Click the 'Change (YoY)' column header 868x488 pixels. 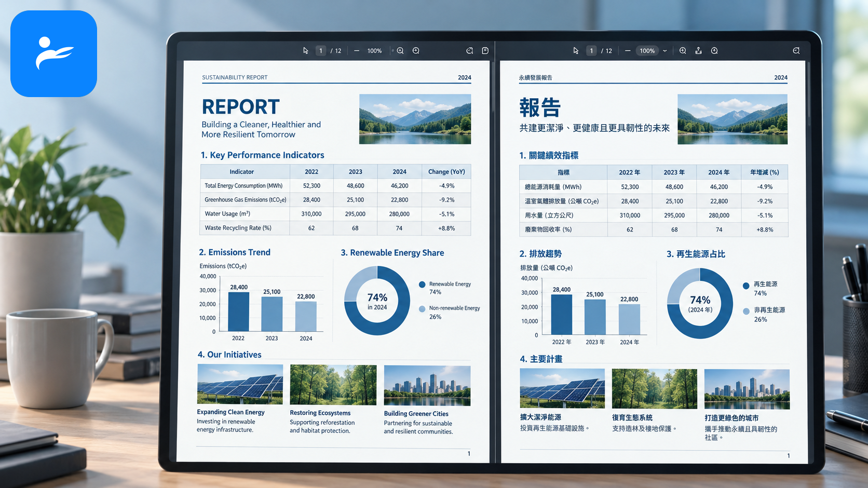(x=446, y=172)
